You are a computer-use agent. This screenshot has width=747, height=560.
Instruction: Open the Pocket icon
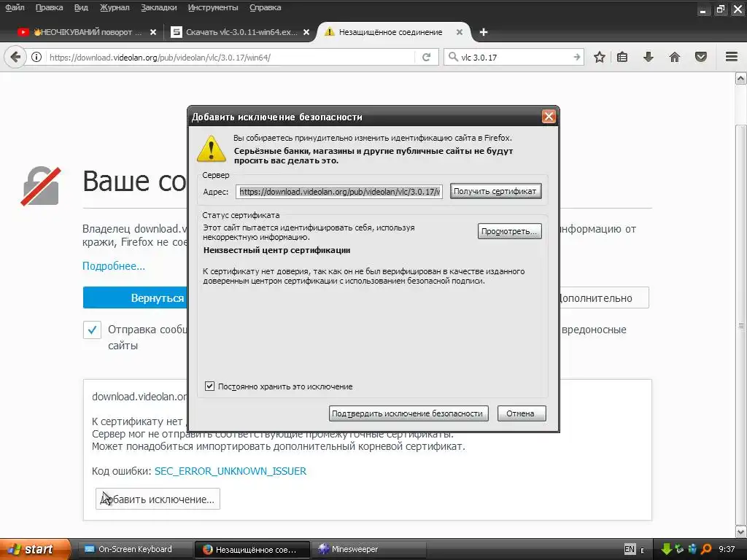coord(701,57)
